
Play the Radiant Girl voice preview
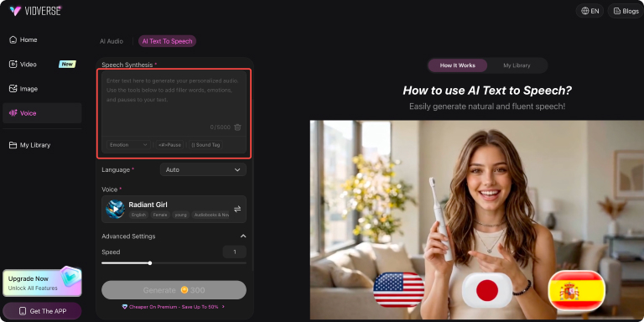coord(116,209)
